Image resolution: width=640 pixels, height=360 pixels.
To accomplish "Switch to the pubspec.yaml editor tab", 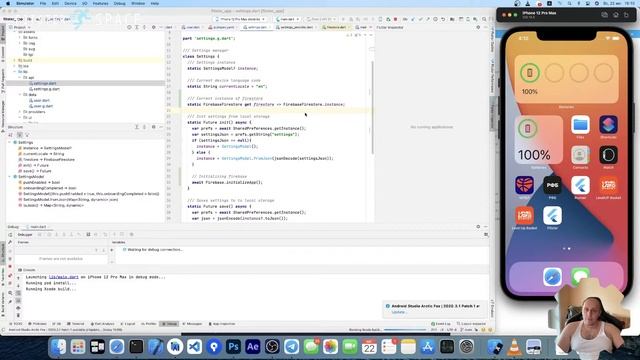I will (x=223, y=27).
